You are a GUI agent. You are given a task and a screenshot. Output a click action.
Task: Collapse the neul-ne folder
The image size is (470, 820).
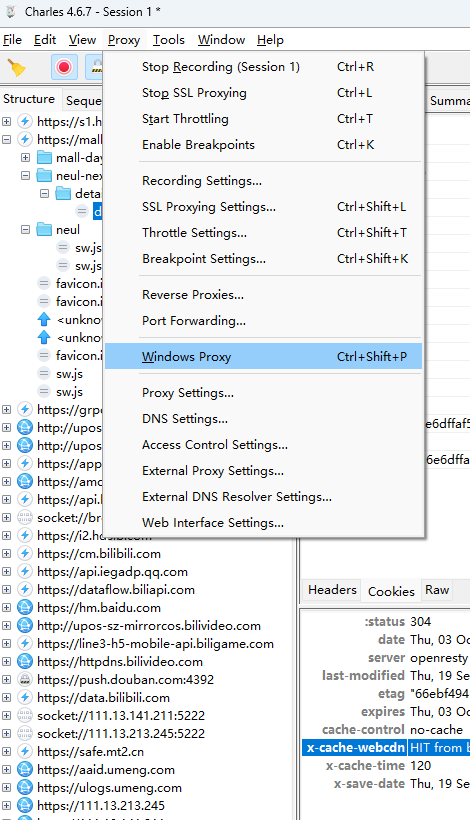[25, 176]
